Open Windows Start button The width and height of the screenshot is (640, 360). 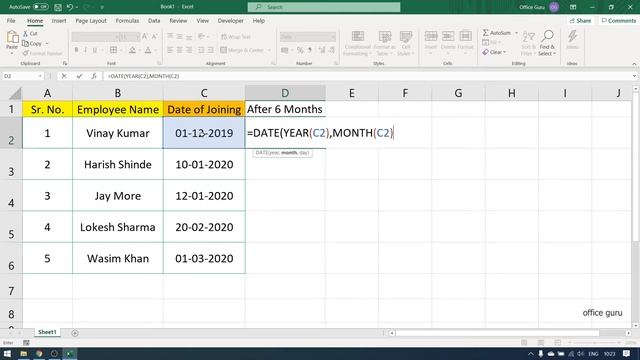[x=7, y=354]
